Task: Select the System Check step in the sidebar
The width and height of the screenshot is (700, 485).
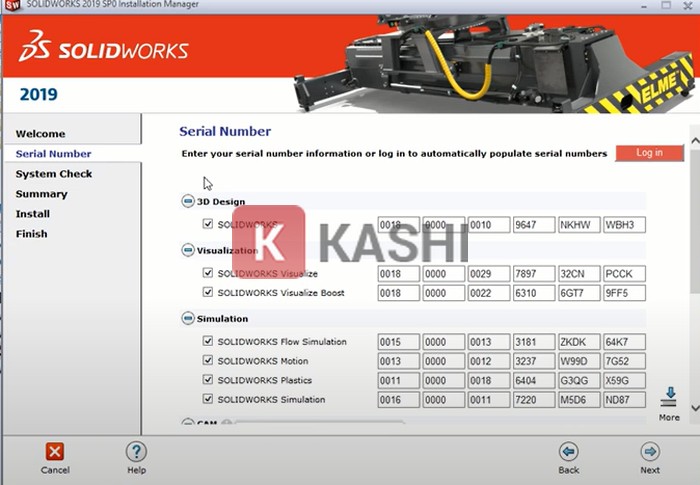Action: pyautogui.click(x=54, y=174)
